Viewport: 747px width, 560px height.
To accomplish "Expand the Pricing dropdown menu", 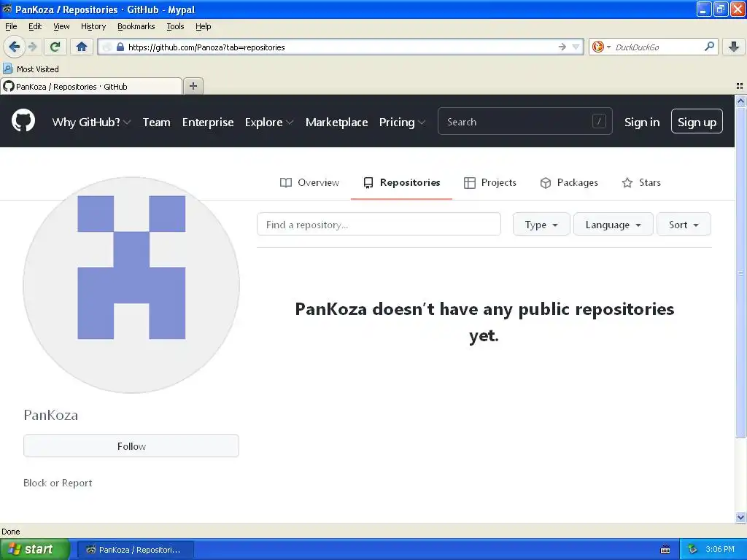I will (402, 122).
